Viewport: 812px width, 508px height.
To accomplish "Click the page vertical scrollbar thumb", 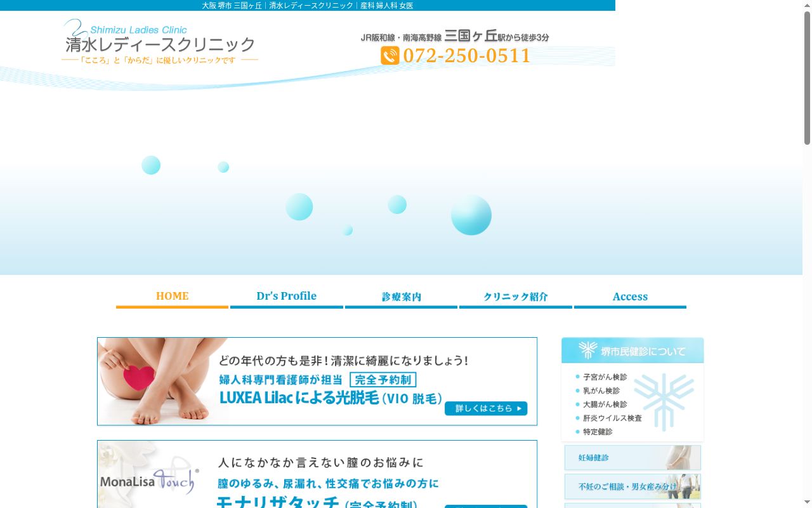I will point(807,77).
